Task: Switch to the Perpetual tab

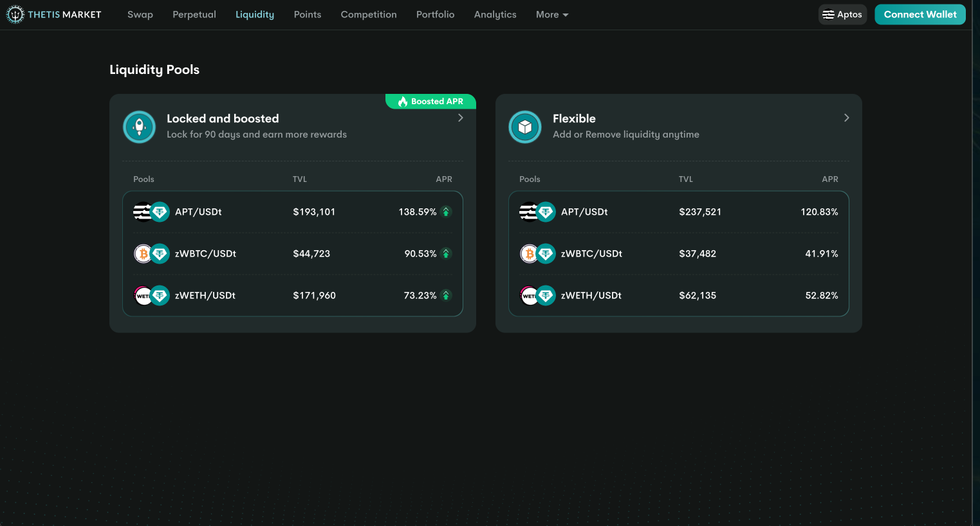Action: click(x=194, y=15)
